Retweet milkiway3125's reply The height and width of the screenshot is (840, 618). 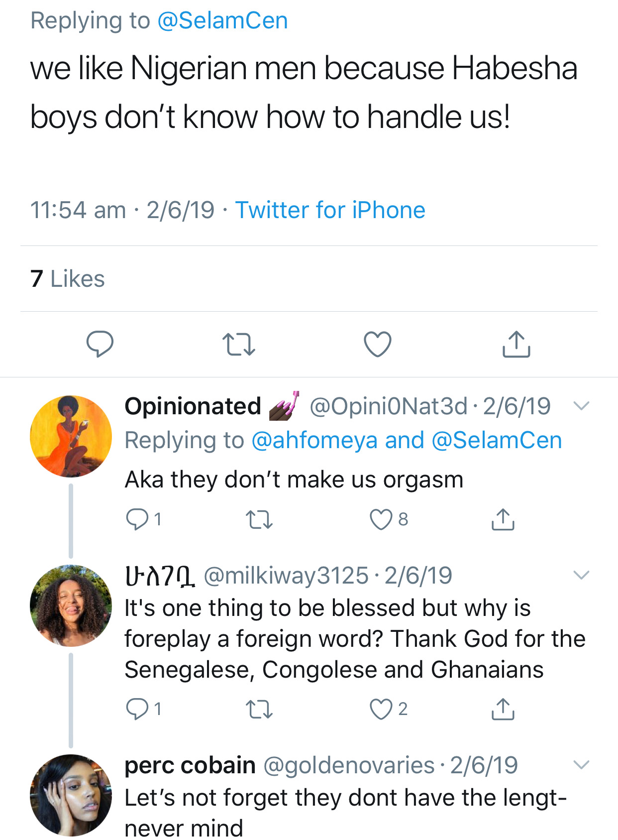pyautogui.click(x=259, y=709)
